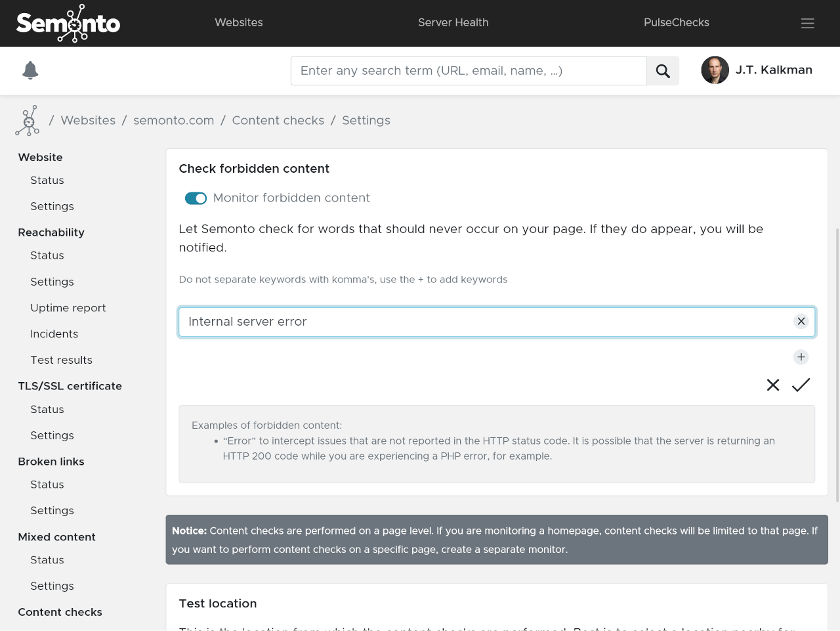Click the breadcrumb home network icon
The width and height of the screenshot is (840, 631).
(x=28, y=121)
